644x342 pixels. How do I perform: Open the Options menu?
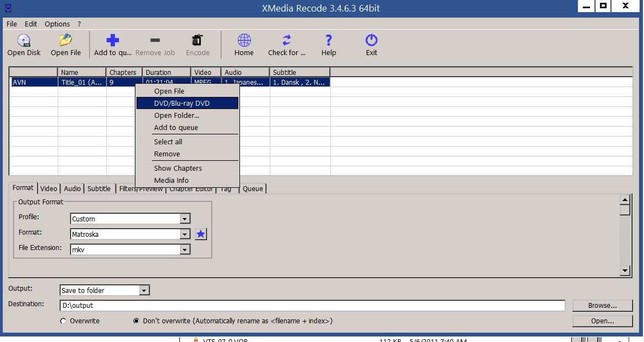point(57,24)
